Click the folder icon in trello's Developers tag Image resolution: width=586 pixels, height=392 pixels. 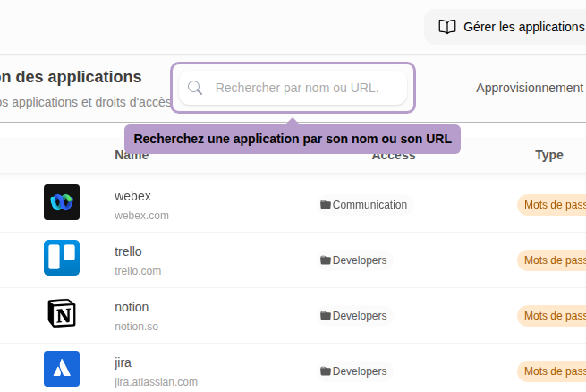[326, 260]
